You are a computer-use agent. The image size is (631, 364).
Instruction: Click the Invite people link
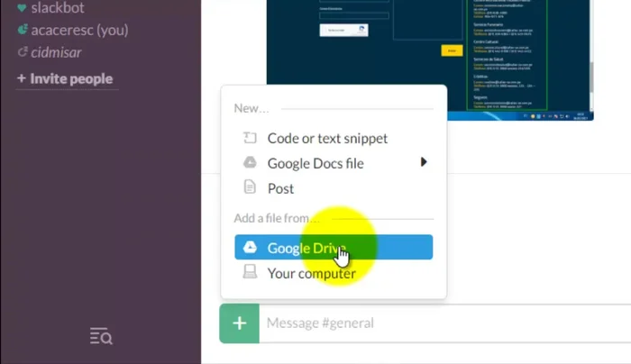tap(65, 78)
